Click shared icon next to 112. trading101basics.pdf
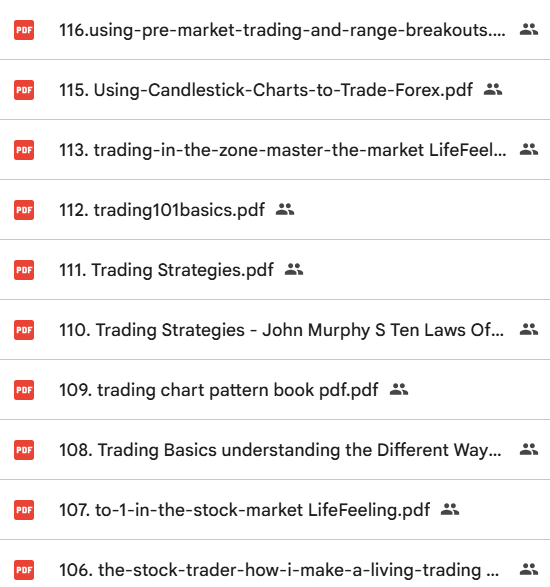The image size is (550, 587). pyautogui.click(x=285, y=210)
